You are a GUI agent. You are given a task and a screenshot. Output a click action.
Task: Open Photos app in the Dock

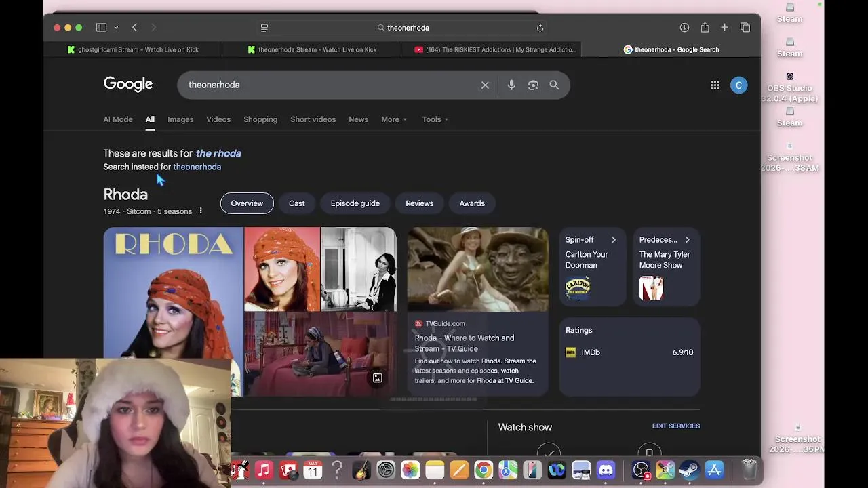[x=410, y=470]
